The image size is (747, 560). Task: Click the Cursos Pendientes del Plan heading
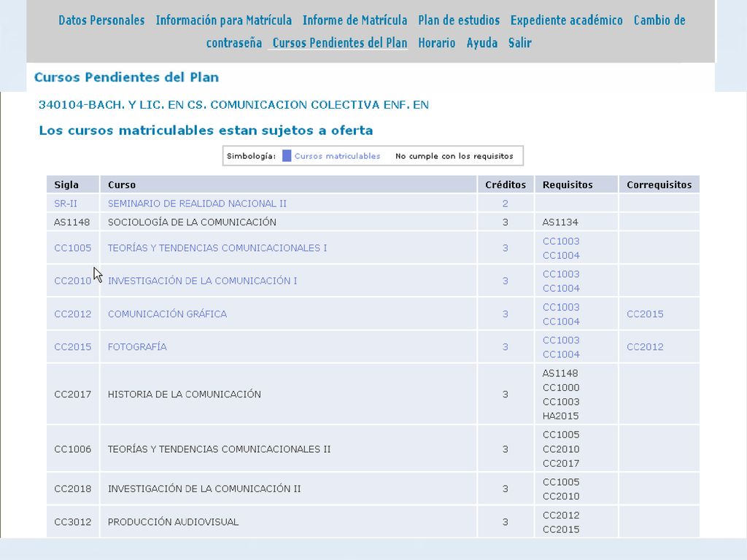126,77
